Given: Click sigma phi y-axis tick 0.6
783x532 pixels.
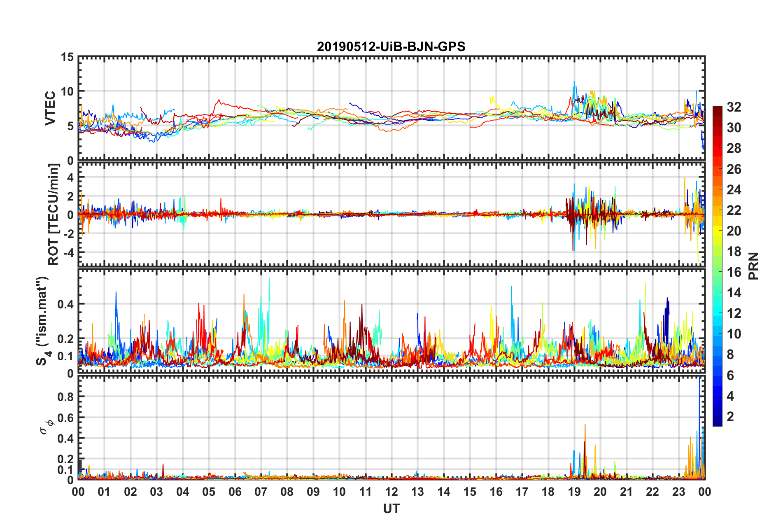Looking at the screenshot, I should [x=65, y=418].
